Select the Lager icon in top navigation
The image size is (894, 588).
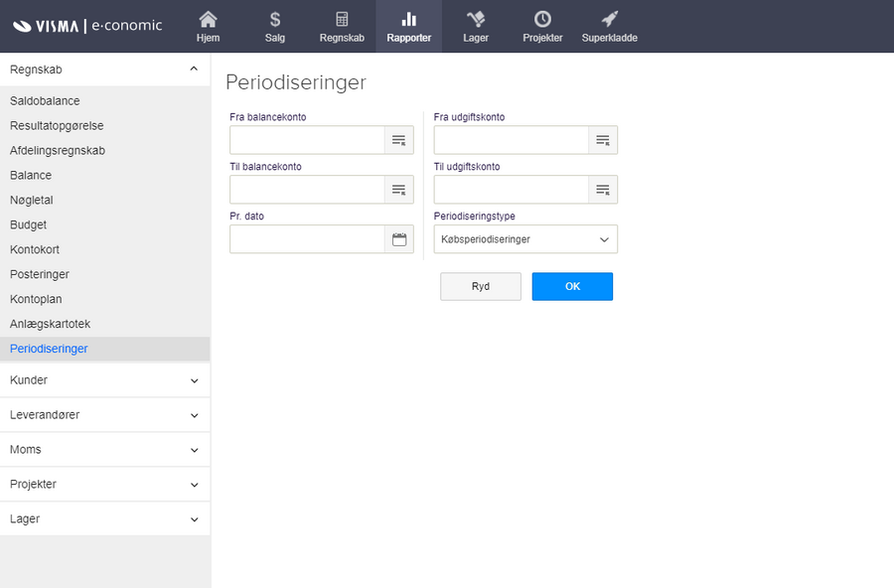pyautogui.click(x=476, y=20)
